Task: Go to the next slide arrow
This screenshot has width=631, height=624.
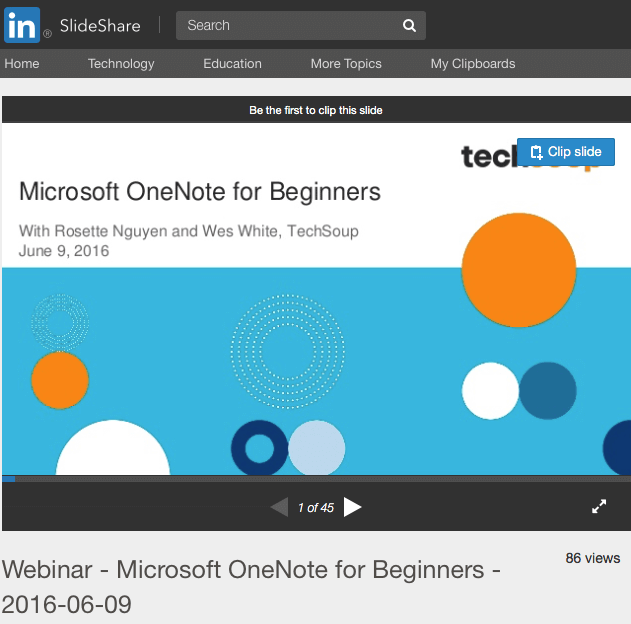Action: coord(353,507)
